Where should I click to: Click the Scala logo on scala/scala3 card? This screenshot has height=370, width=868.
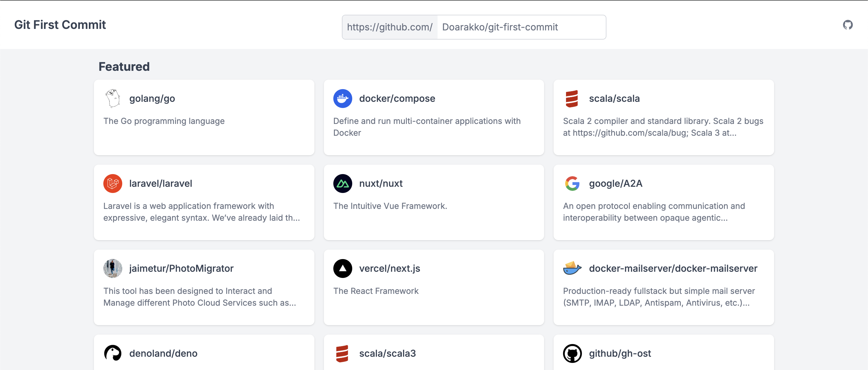342,353
